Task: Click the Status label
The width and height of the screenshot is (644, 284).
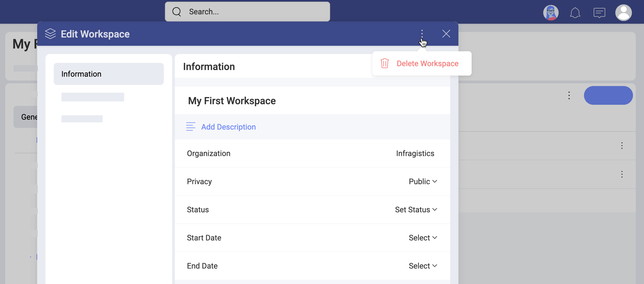Action: 198,210
